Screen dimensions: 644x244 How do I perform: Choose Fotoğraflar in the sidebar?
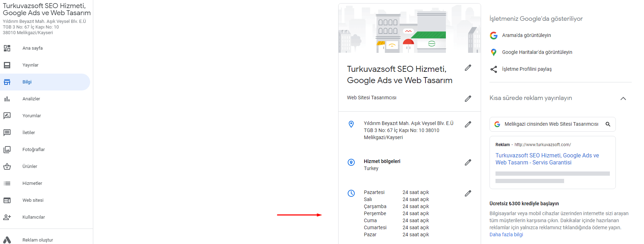click(34, 150)
